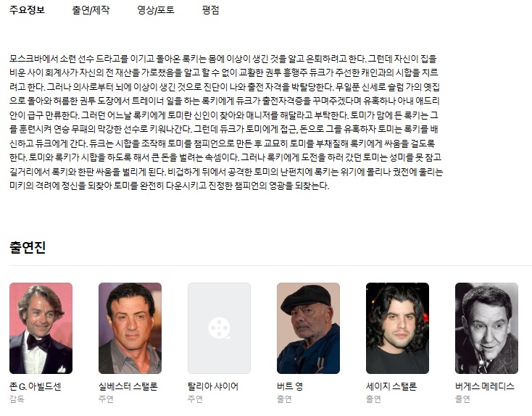Click the film reel placeholder icon for 탈리아 샤이어
This screenshot has height=416, width=532.
(x=219, y=328)
